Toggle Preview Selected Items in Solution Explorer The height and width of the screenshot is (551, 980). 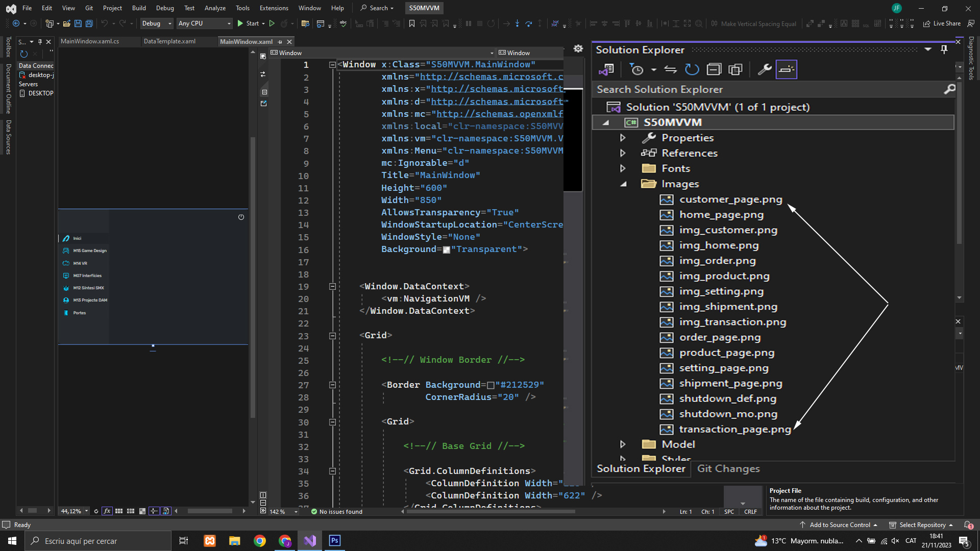point(786,69)
